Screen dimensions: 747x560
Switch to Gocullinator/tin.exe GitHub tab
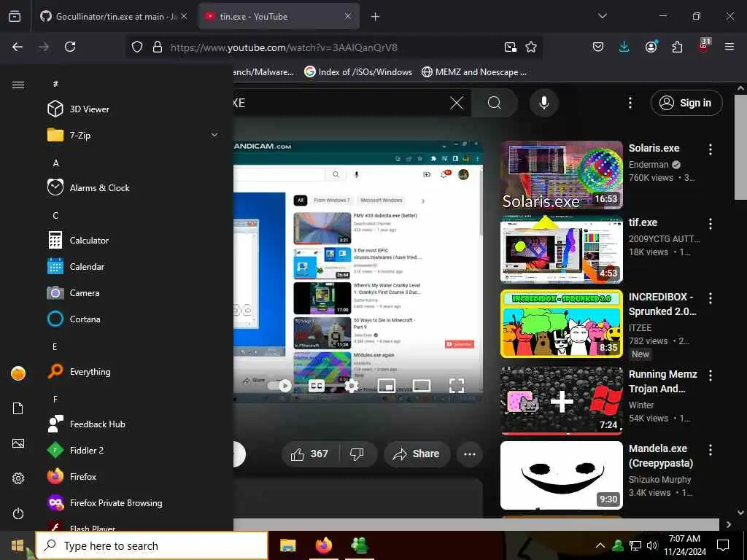click(113, 17)
